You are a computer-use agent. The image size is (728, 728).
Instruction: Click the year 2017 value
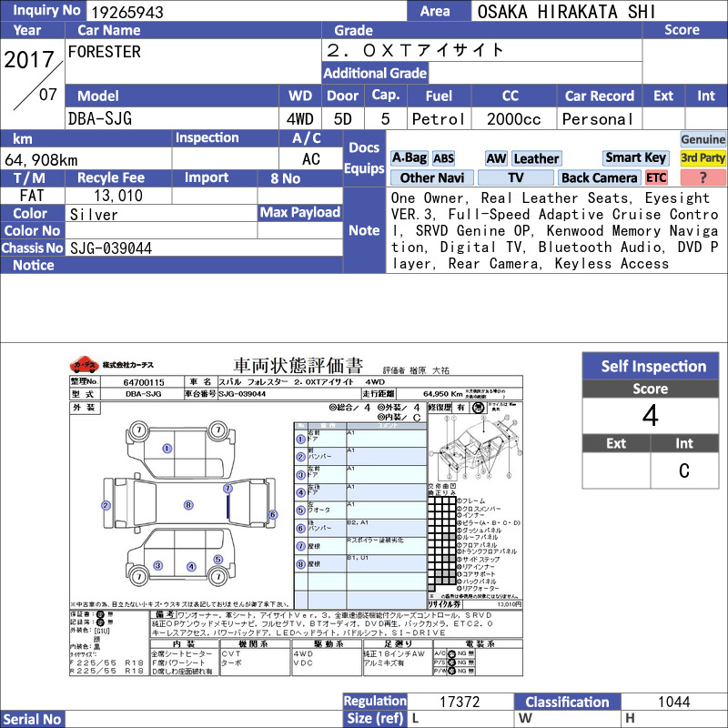(29, 59)
